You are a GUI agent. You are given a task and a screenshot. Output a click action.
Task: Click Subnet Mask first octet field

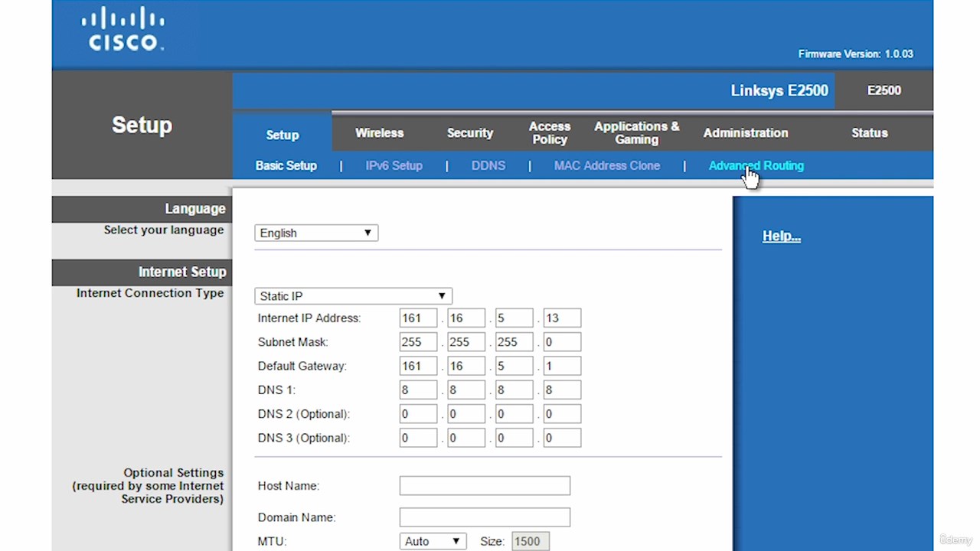[x=418, y=342]
